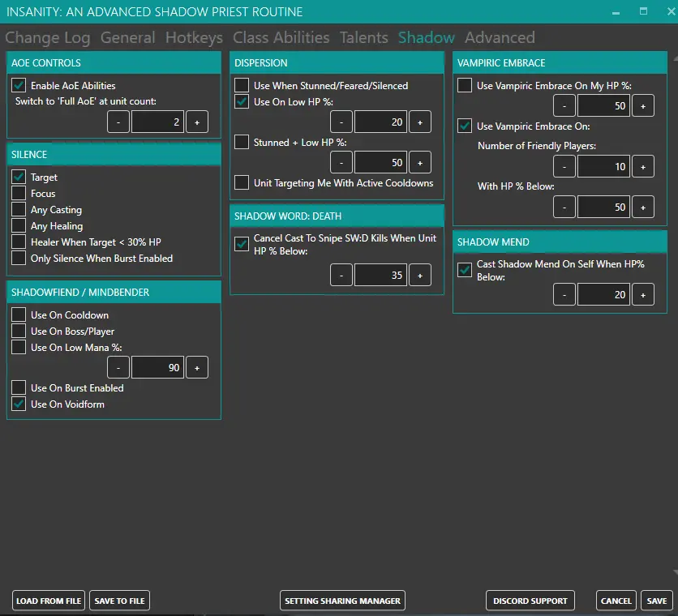Check Only Silence When Burst Enabled
Screen dimensions: 678x616
coord(19,258)
